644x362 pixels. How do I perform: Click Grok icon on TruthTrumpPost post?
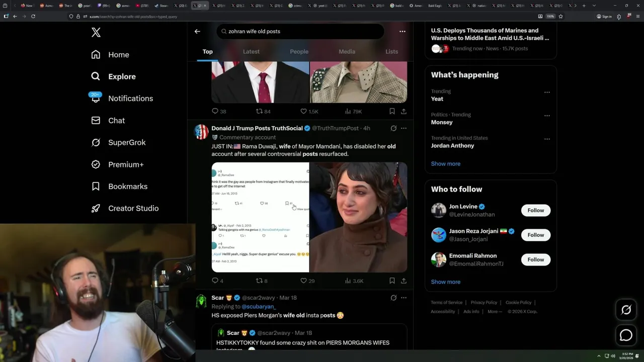[x=393, y=128]
